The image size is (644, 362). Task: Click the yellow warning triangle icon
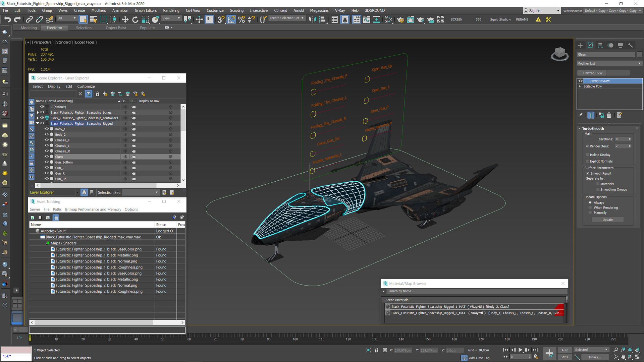538,19
